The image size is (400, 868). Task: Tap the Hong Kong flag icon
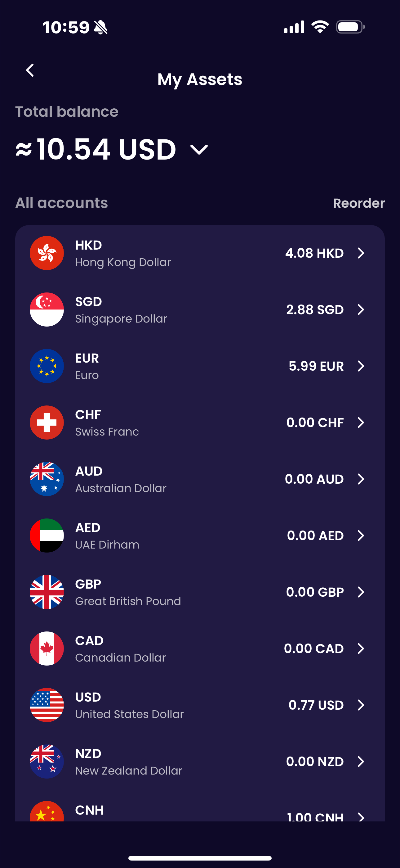tap(47, 253)
